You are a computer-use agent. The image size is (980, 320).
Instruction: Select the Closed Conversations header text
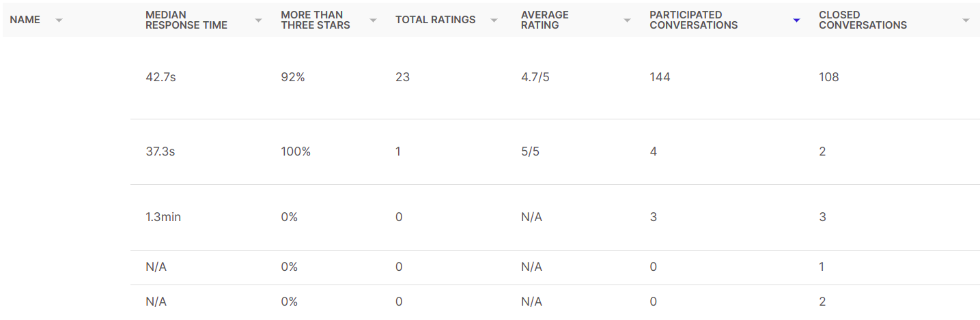click(x=863, y=20)
